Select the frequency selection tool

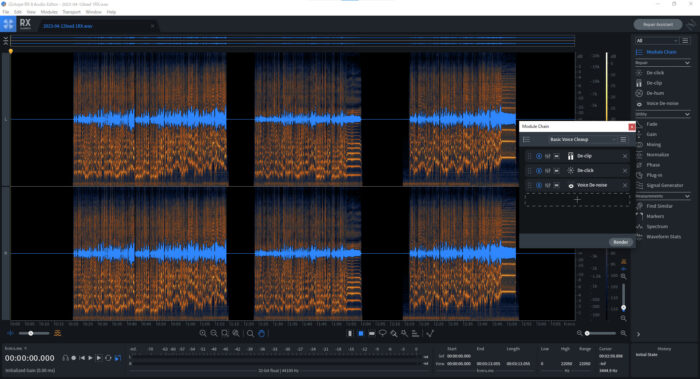coord(371,333)
